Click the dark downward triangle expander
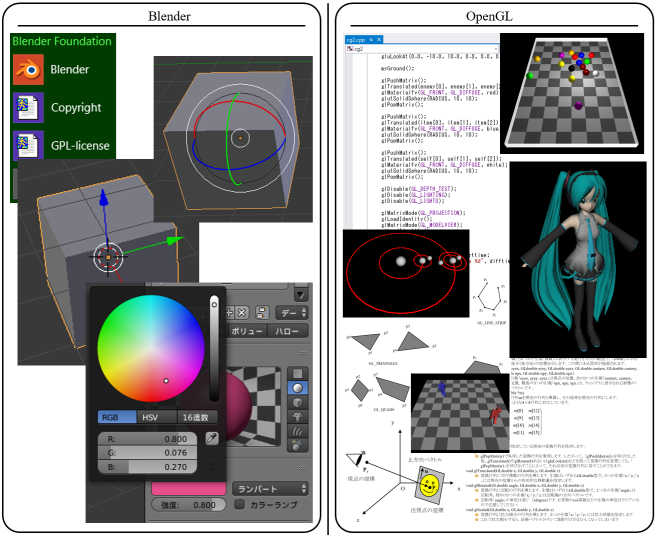 [301, 294]
